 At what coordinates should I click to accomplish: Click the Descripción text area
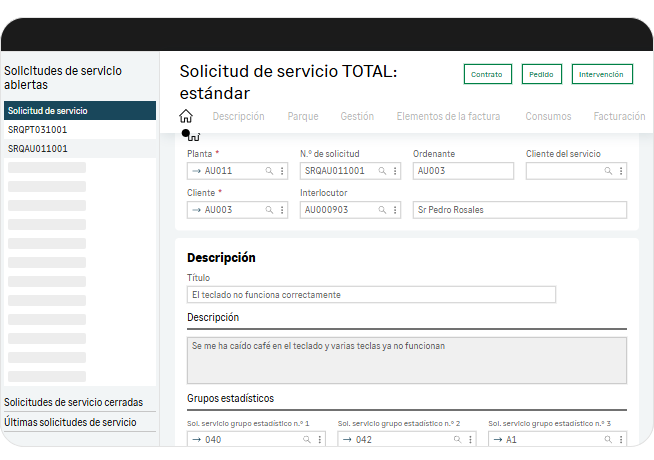click(x=406, y=360)
